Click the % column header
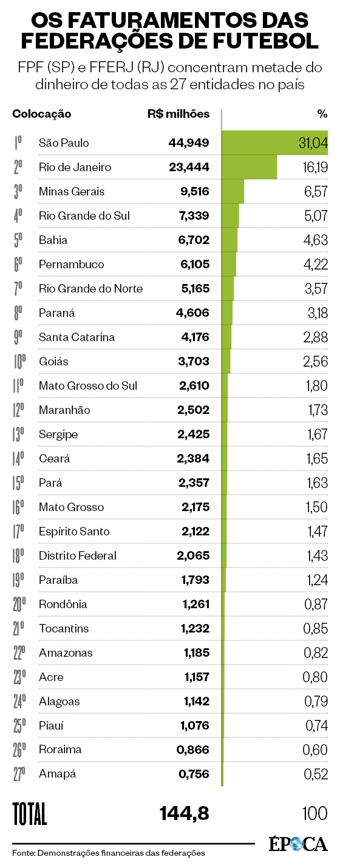 point(322,114)
